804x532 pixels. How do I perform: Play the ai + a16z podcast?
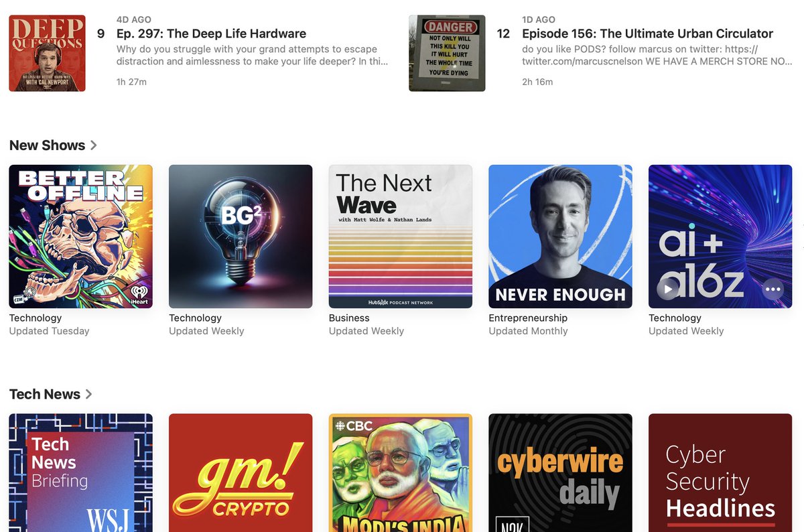tap(667, 289)
